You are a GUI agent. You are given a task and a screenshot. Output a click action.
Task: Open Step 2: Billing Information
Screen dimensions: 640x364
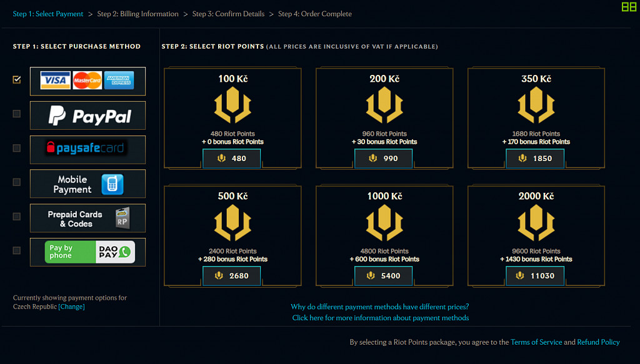click(138, 13)
